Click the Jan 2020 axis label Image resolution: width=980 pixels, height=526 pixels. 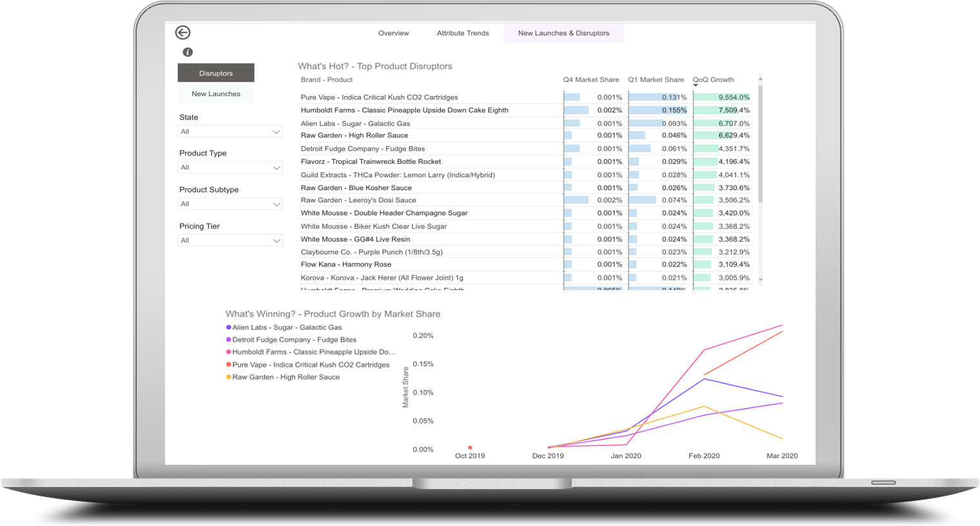tap(625, 456)
